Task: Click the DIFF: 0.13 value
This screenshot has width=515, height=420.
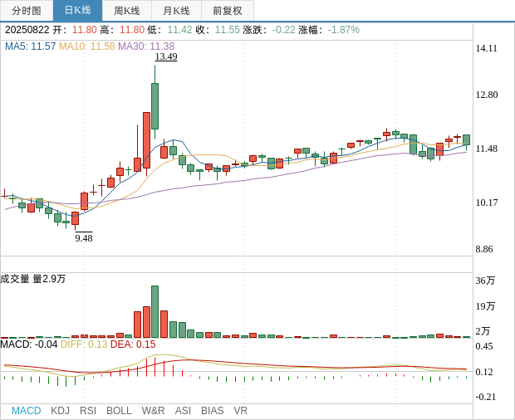Action: [84, 344]
